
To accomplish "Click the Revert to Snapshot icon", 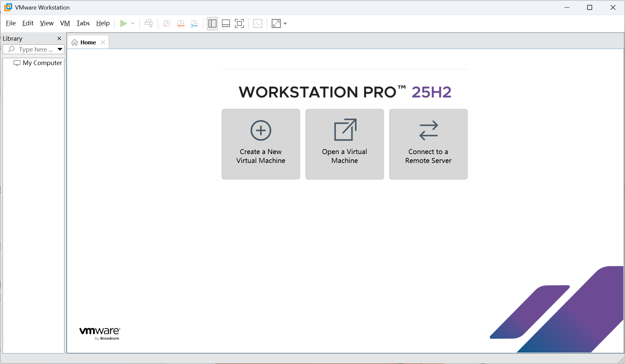I will coord(181,23).
